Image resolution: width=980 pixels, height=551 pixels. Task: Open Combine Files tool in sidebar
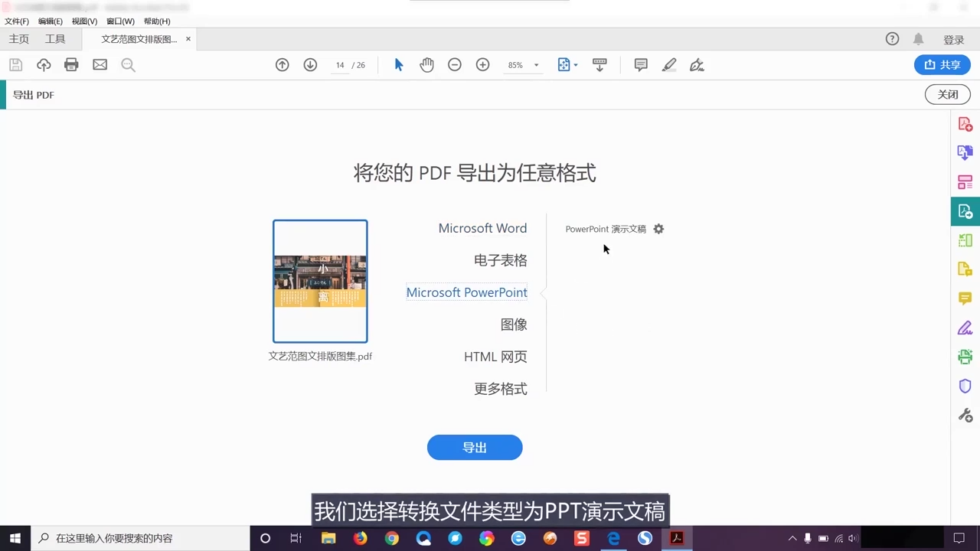pyautogui.click(x=965, y=153)
